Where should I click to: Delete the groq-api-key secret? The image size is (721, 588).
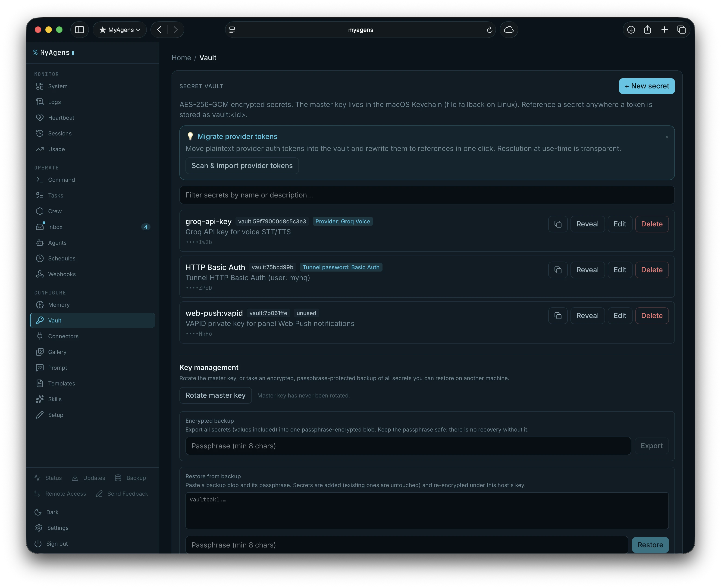(x=652, y=224)
